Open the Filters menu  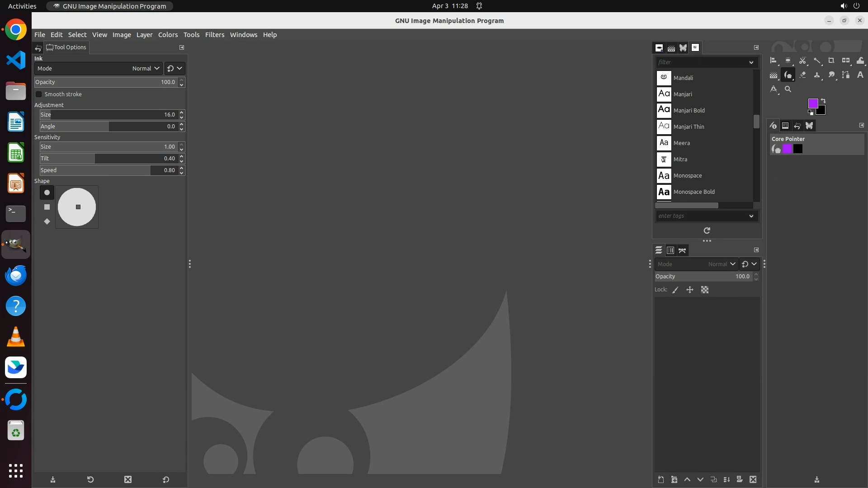tap(214, 35)
